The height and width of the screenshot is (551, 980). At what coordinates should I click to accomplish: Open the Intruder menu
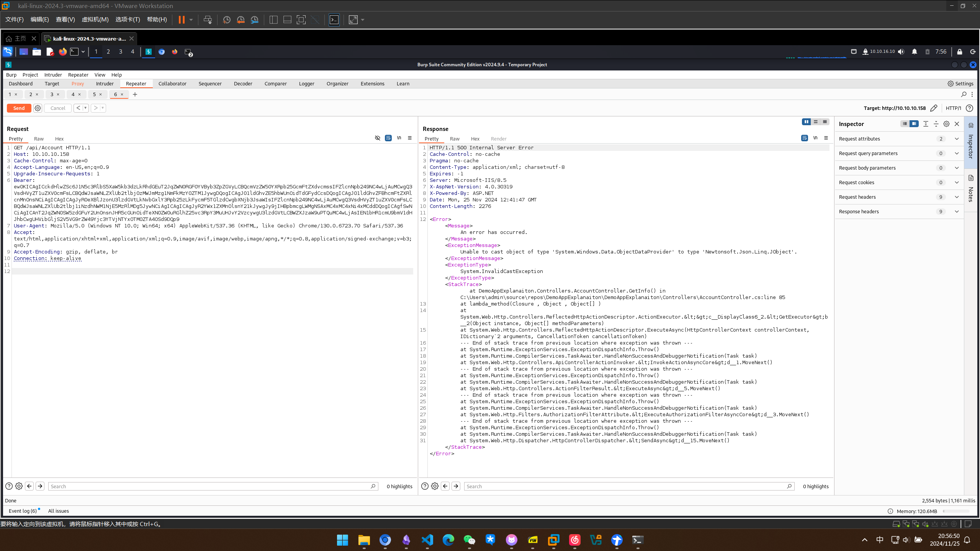click(x=53, y=75)
